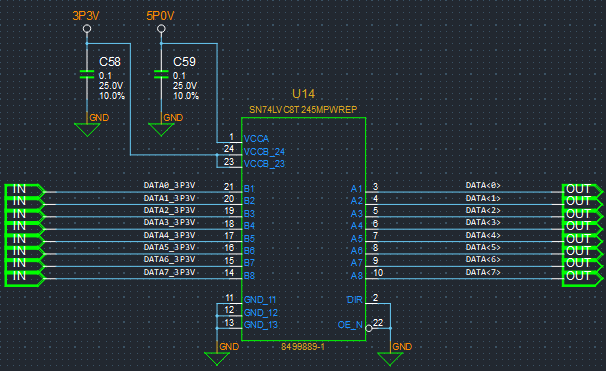Click the GND symbol under C59

161,130
